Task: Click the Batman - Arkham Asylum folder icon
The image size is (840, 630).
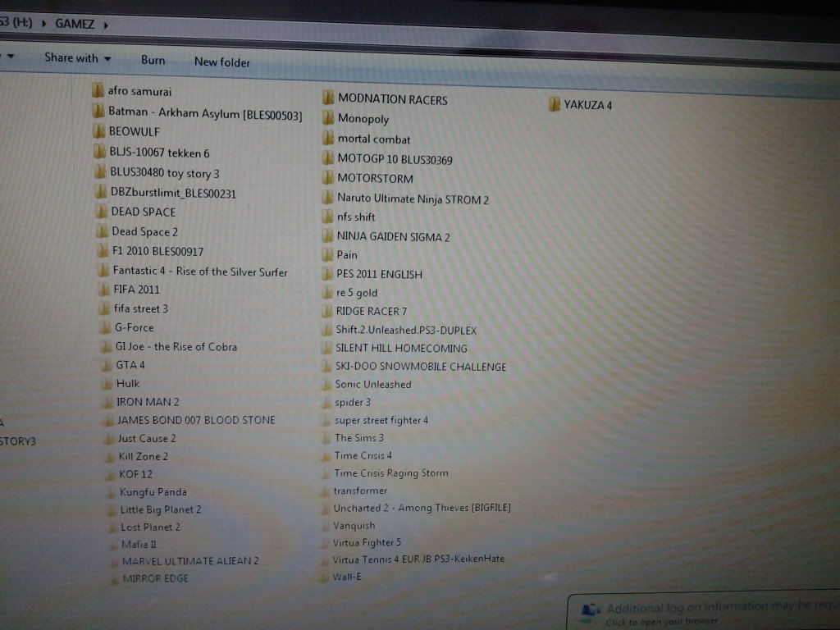Action: pyautogui.click(x=98, y=111)
